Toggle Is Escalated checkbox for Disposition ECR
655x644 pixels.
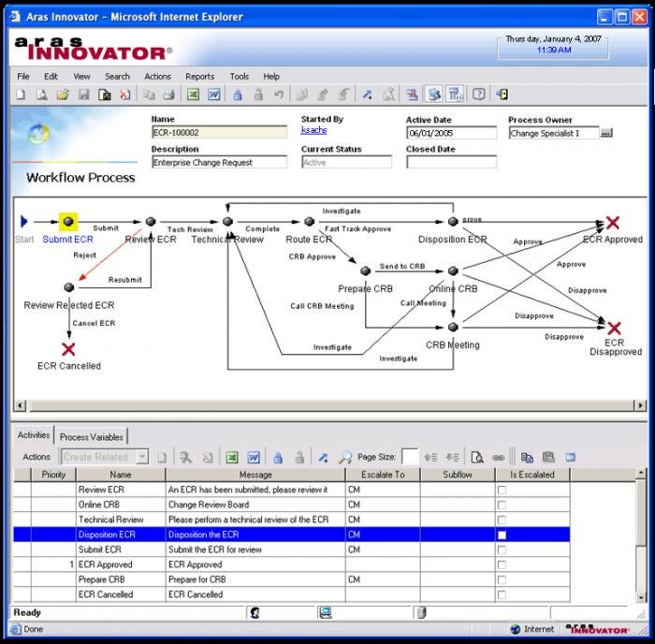502,534
